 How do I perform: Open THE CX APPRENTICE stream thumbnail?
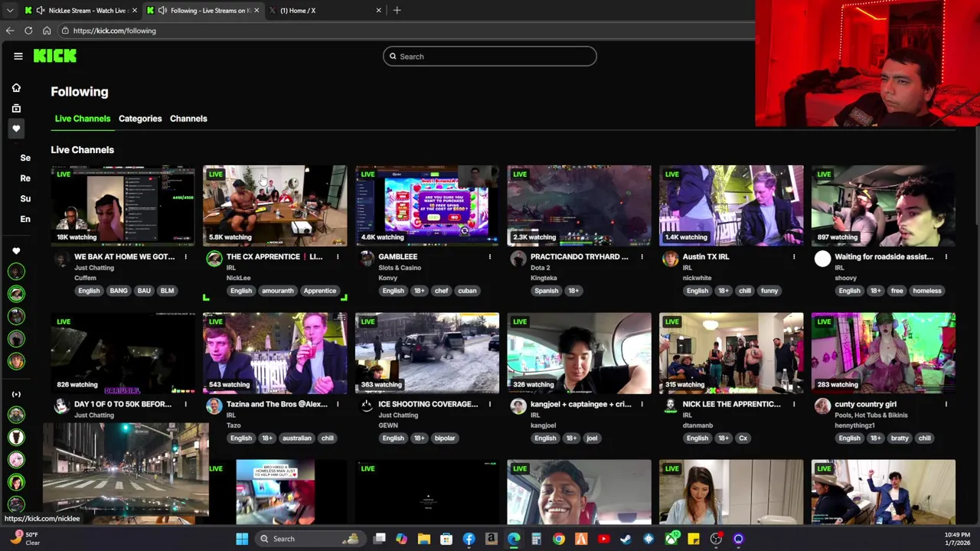[x=275, y=205]
